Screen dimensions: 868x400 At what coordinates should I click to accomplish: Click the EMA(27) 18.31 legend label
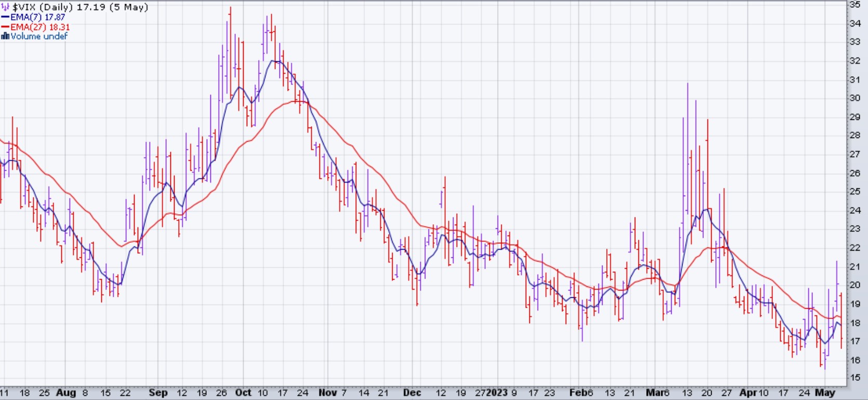[x=40, y=27]
